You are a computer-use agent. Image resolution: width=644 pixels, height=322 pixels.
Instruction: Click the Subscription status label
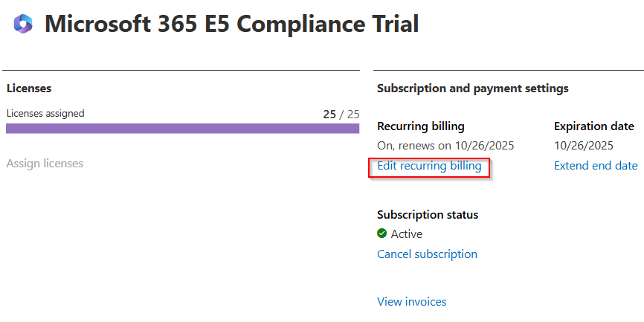(428, 214)
